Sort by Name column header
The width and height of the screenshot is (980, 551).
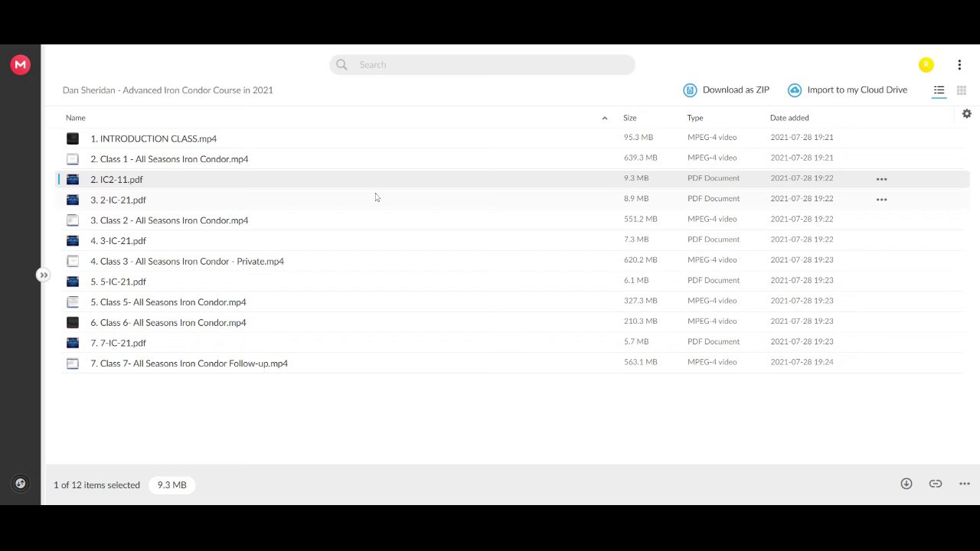point(76,118)
